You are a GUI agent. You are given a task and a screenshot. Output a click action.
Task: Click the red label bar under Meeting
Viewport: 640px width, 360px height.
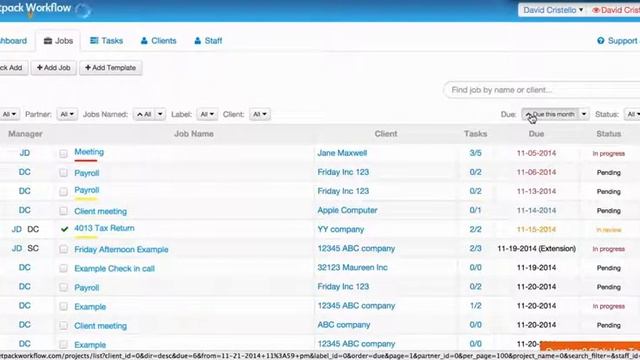coord(86,160)
